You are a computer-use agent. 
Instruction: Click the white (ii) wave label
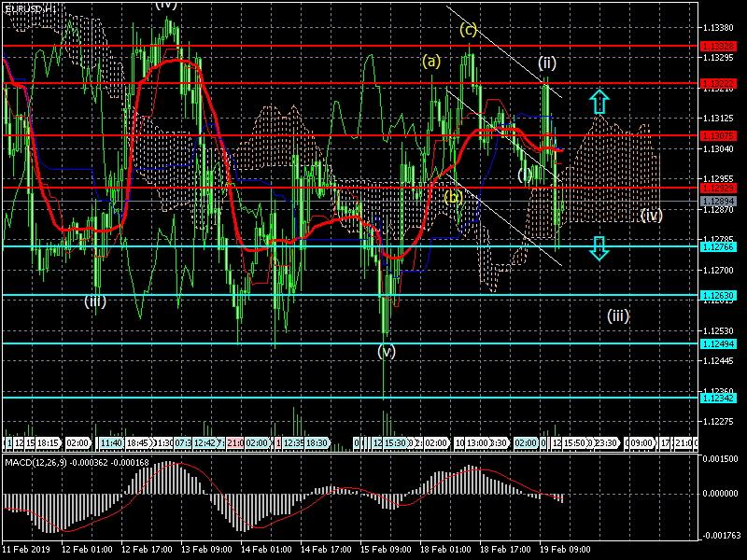coord(547,63)
